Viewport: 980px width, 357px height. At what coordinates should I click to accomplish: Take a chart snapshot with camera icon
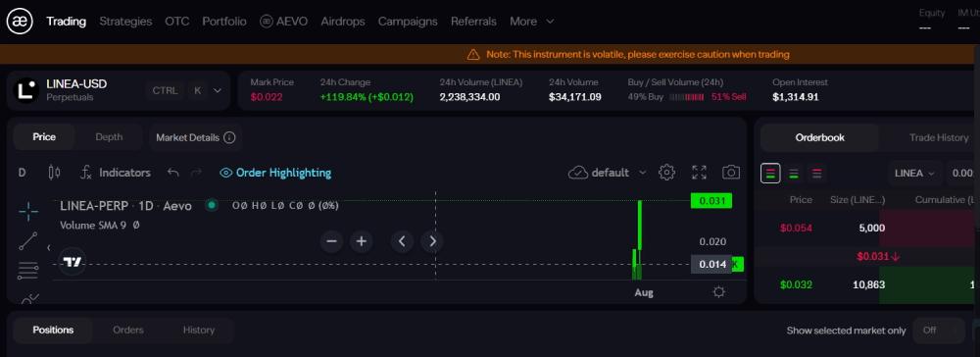(731, 173)
